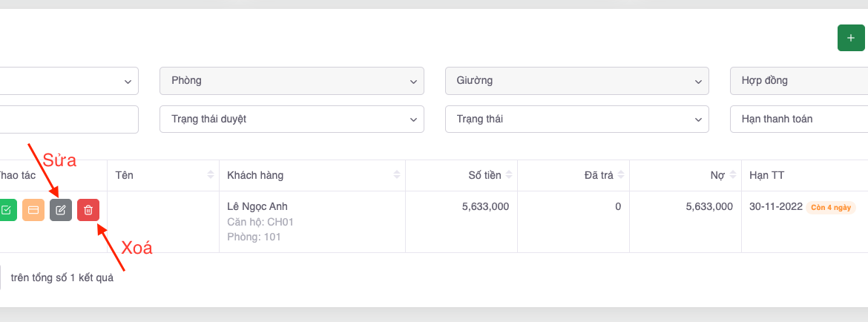Screen dimensions: 868x322
Task: Click the Hạn thanh toán filter field
Action: pyautogui.click(x=799, y=119)
